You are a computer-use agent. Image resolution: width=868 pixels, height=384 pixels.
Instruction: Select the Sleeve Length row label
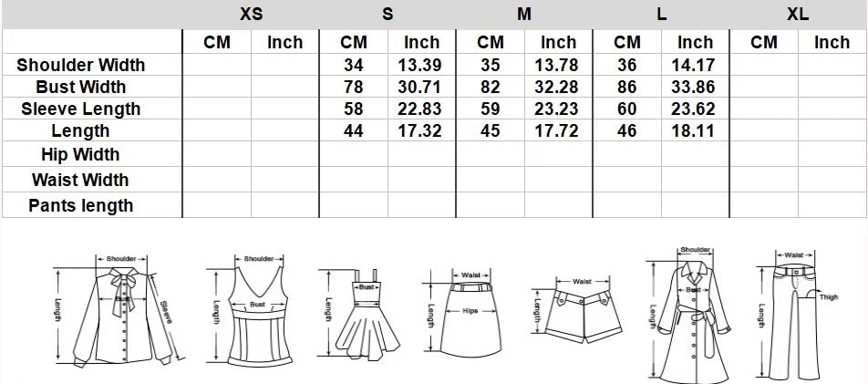coord(80,109)
